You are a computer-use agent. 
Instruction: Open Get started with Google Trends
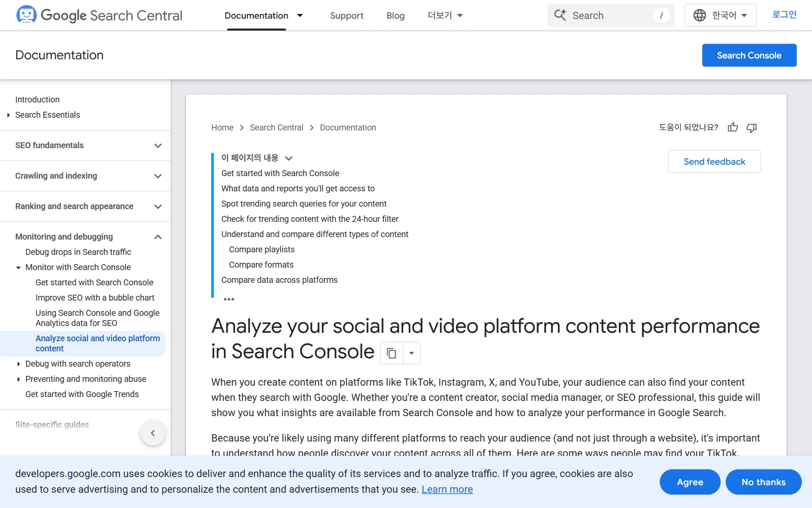coord(82,394)
